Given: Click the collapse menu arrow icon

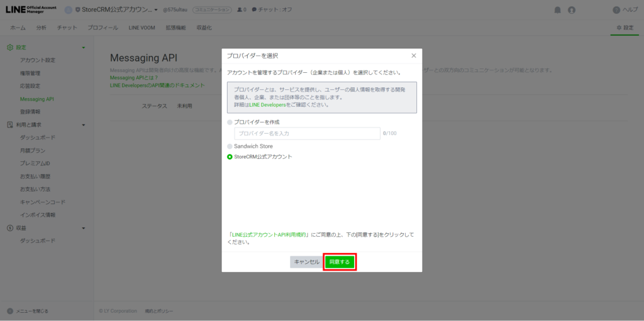Looking at the screenshot, I should [10, 311].
